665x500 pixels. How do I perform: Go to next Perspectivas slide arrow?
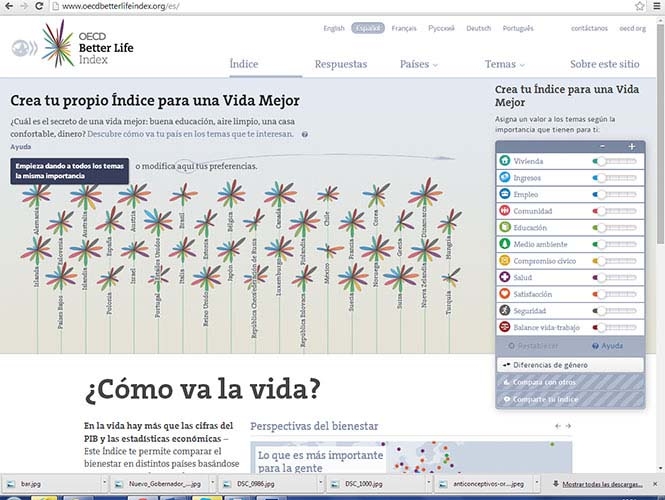(568, 426)
